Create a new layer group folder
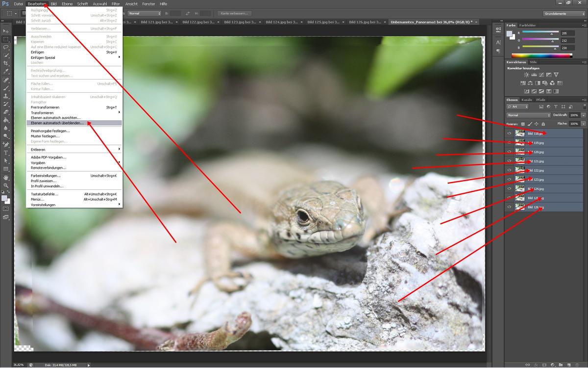The height and width of the screenshot is (368, 588). click(x=561, y=365)
